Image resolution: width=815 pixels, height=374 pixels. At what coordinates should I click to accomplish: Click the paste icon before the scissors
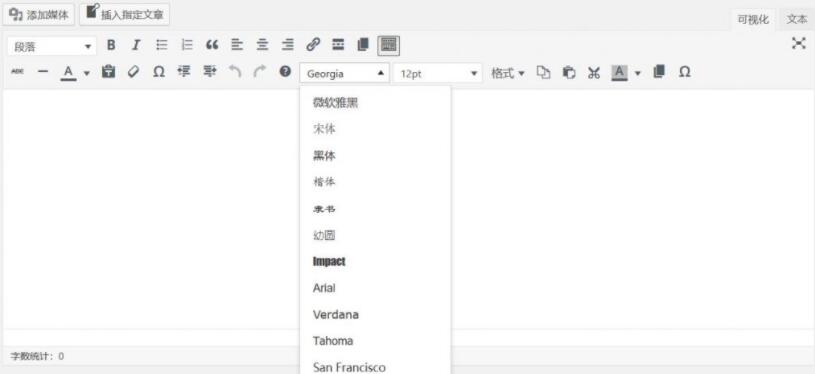point(569,73)
